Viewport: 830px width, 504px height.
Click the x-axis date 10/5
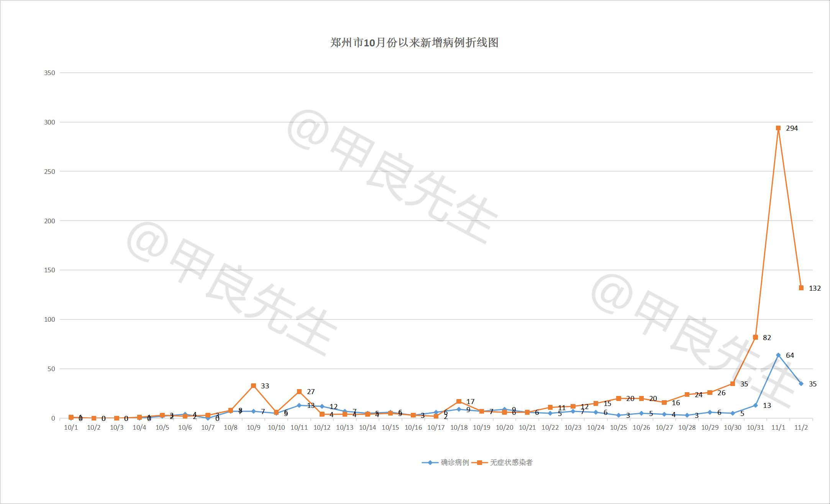162,428
